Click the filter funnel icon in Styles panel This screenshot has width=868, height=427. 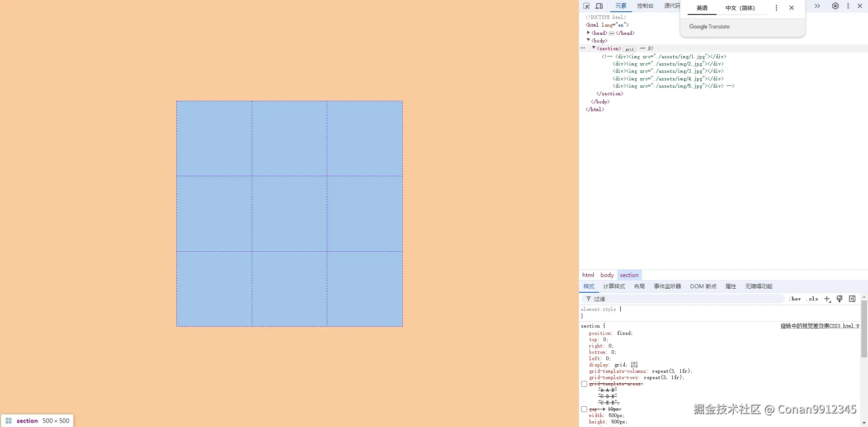(x=588, y=299)
